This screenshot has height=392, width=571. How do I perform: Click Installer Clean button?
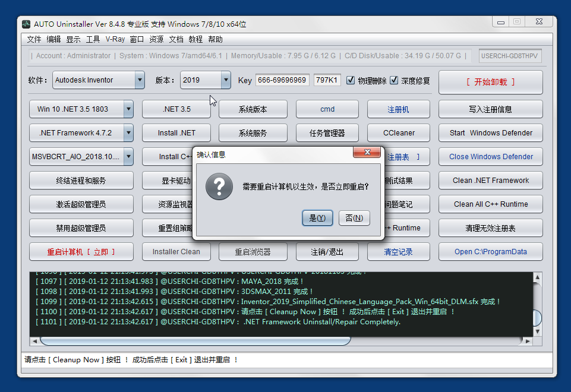tap(176, 252)
